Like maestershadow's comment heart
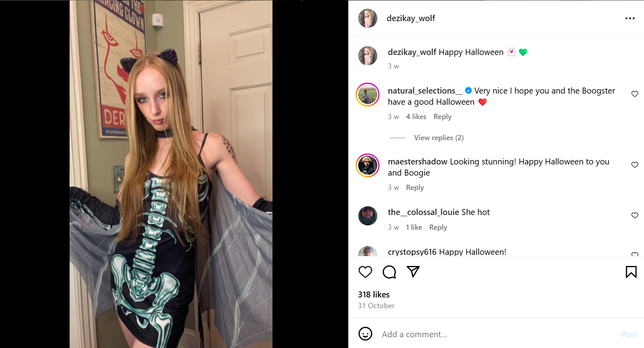The image size is (644, 348). point(634,165)
